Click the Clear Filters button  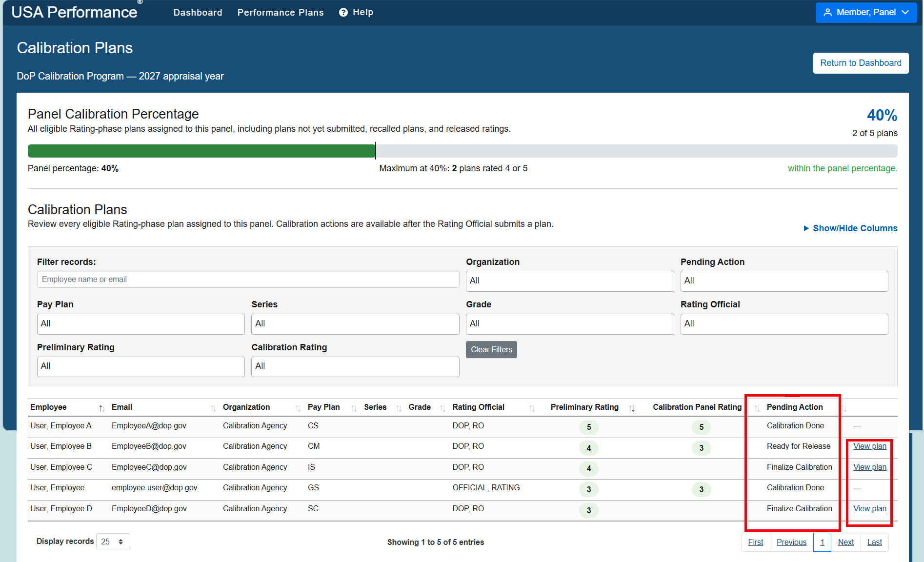point(491,349)
